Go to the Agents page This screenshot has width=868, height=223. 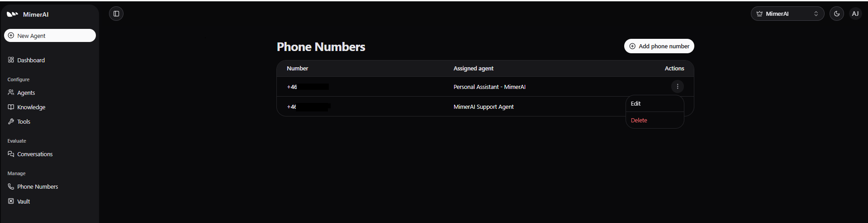click(26, 93)
